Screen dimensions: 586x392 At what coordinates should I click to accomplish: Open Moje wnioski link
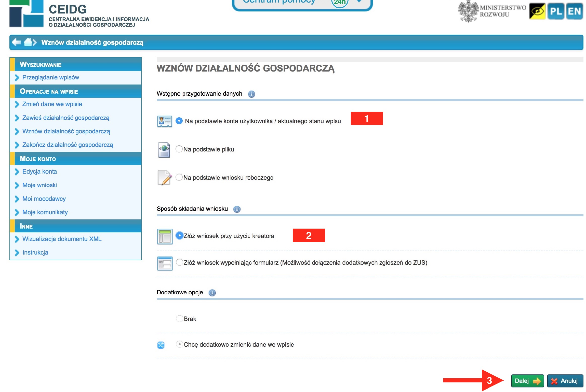tap(39, 185)
